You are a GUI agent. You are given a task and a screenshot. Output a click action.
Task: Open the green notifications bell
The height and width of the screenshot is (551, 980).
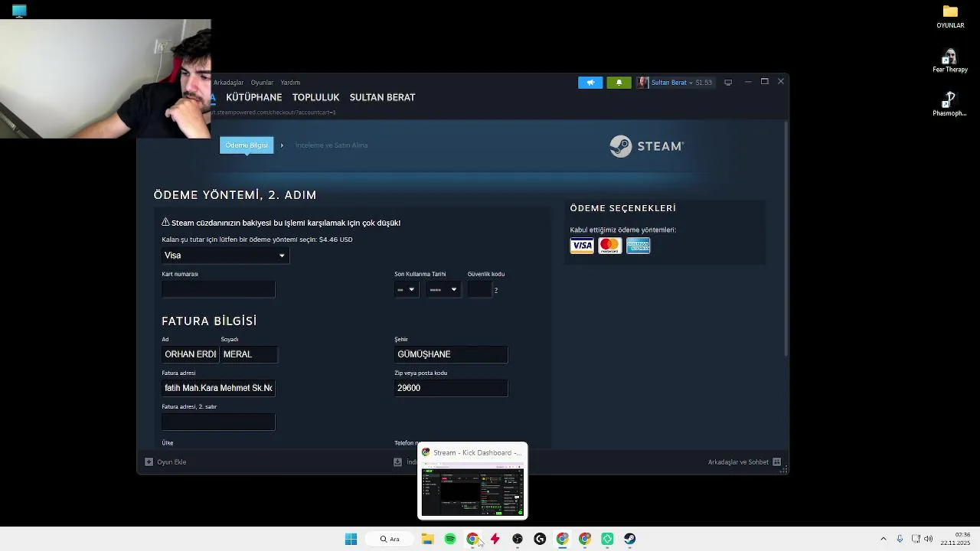coord(619,83)
